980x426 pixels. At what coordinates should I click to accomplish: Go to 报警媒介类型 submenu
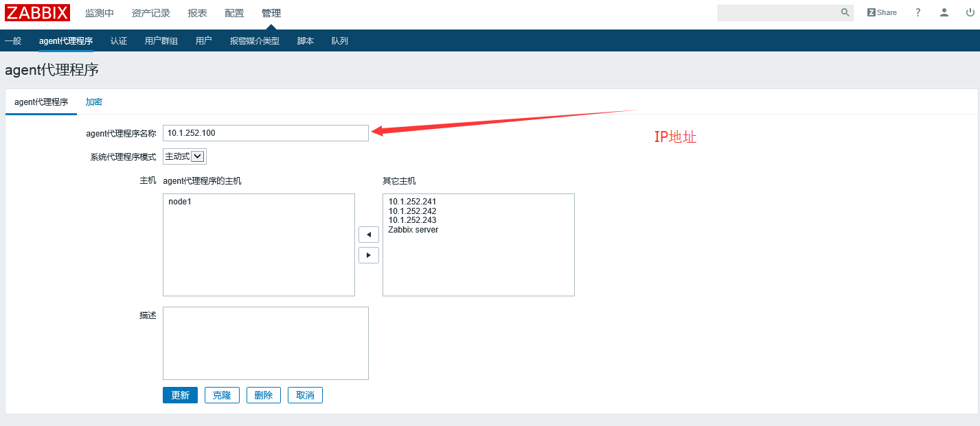click(255, 41)
